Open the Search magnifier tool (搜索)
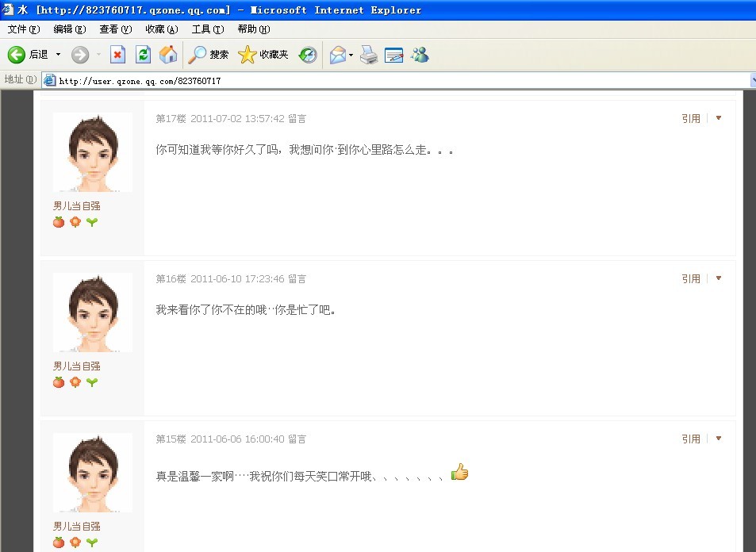 click(x=208, y=55)
